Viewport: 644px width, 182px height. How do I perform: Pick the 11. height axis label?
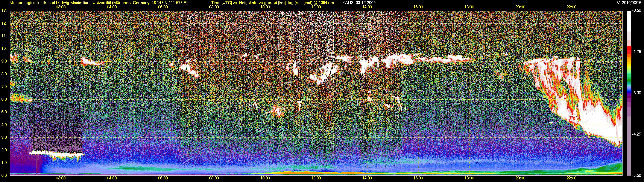click(4, 36)
